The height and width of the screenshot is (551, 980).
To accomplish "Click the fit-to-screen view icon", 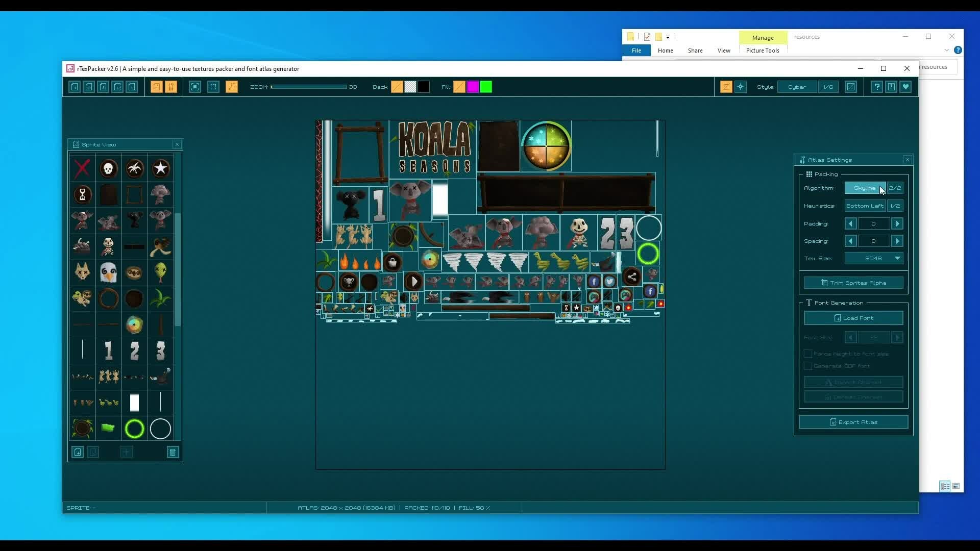I will (195, 87).
